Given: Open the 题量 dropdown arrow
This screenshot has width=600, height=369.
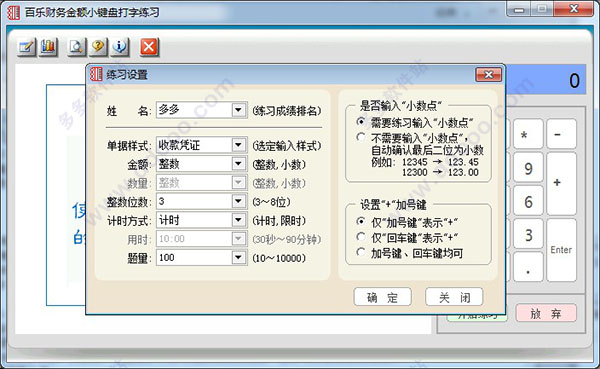Looking at the screenshot, I should 238,258.
